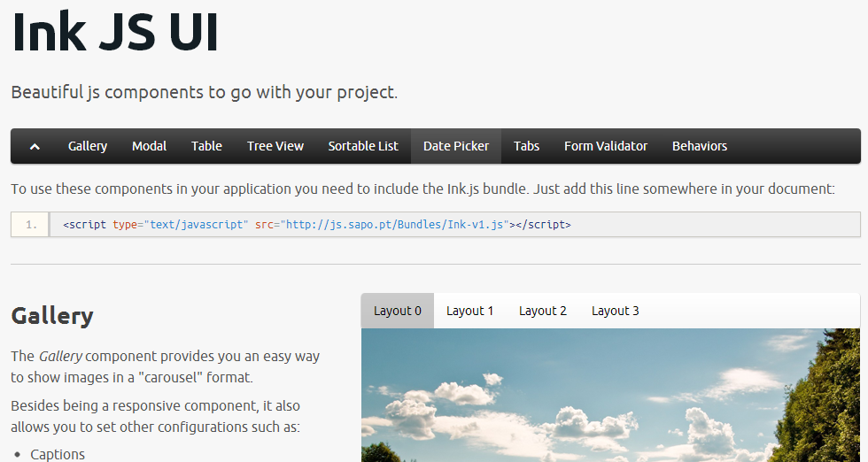Click the gallery sky image
The image size is (868, 462).
click(x=610, y=395)
